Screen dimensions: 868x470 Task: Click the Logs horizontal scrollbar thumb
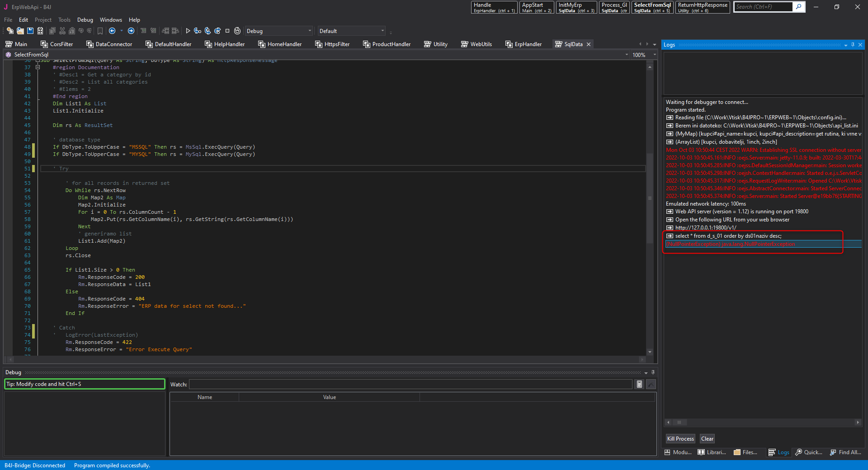click(679, 423)
